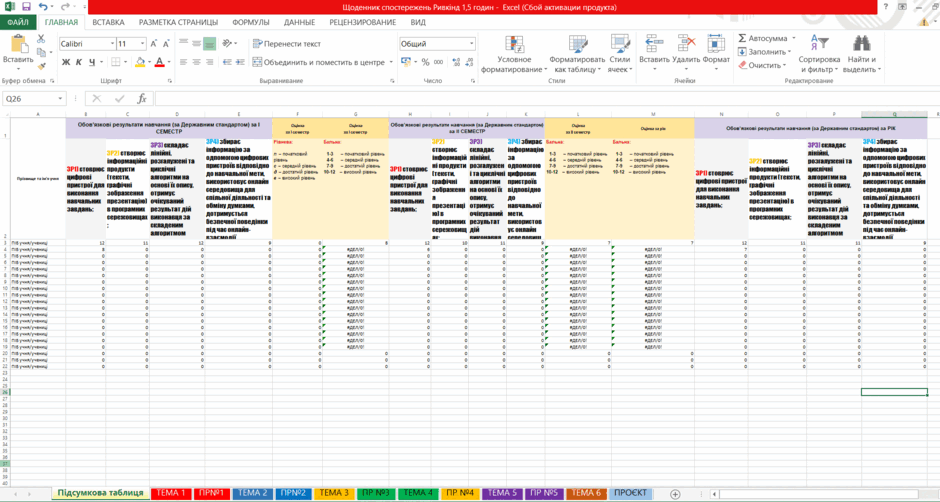Switch to the ВСТАВКА ribbon tab
This screenshot has width=940, height=502.
109,22
